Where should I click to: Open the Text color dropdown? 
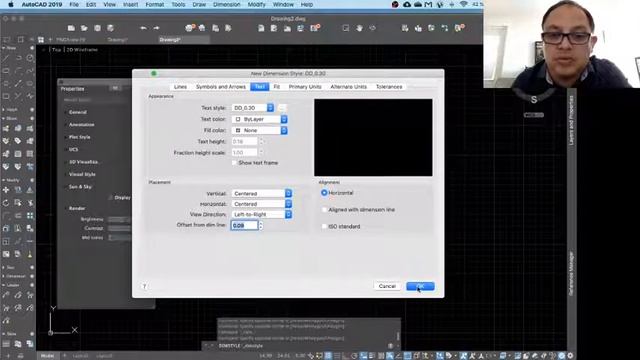coord(260,119)
